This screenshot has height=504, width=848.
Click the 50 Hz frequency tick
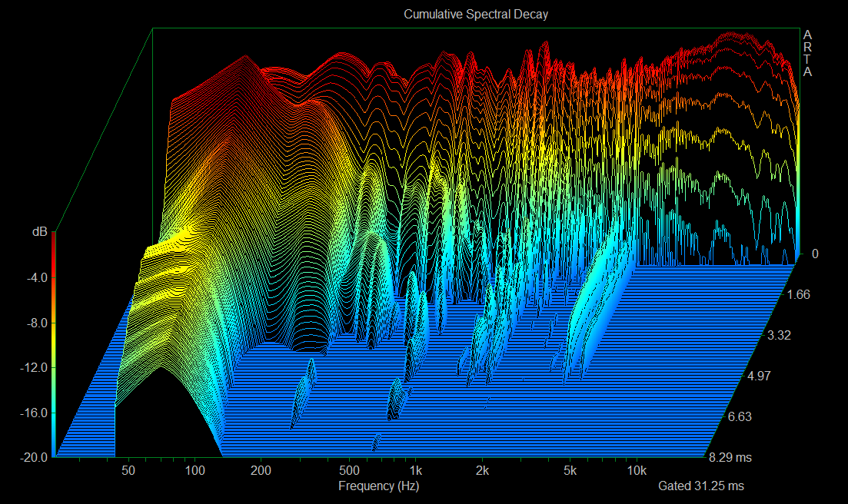click(x=128, y=471)
